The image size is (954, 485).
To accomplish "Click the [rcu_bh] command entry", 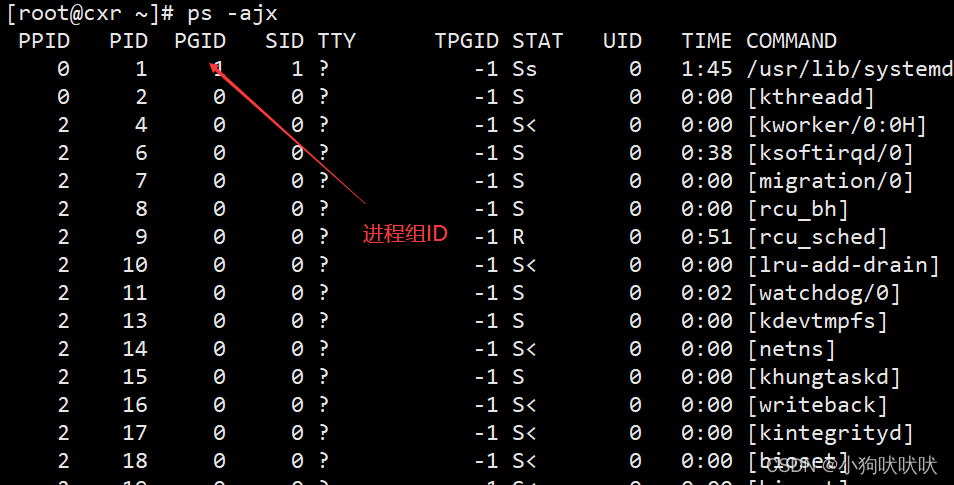I will pyautogui.click(x=798, y=209).
